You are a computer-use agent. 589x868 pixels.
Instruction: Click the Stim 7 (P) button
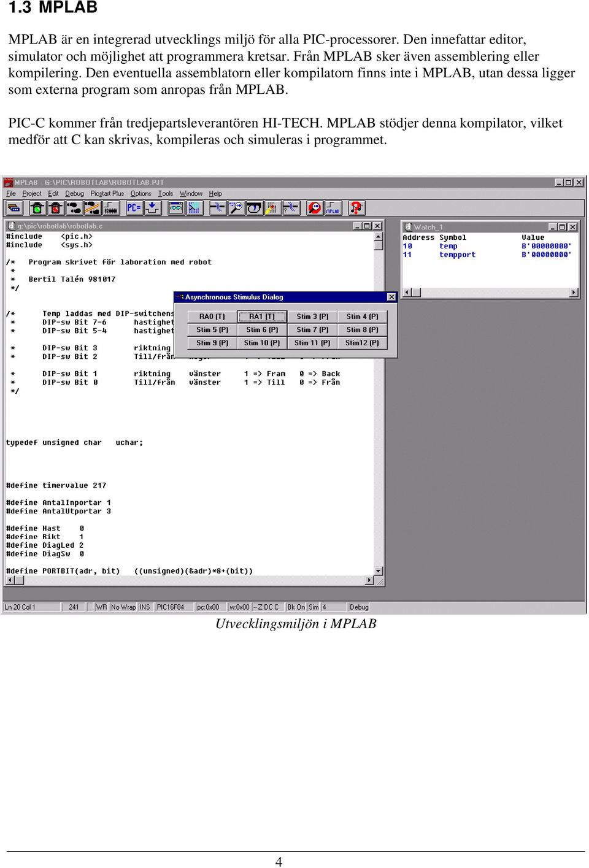click(313, 330)
